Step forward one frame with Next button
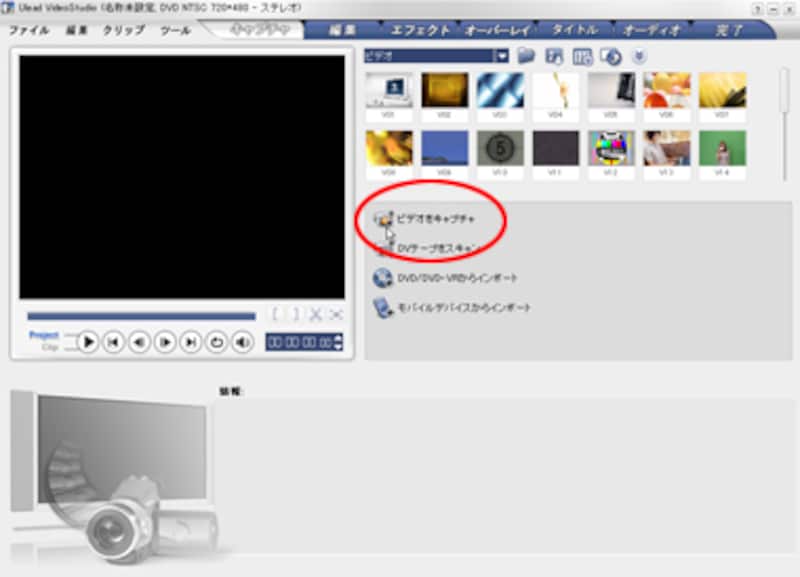 (x=165, y=342)
